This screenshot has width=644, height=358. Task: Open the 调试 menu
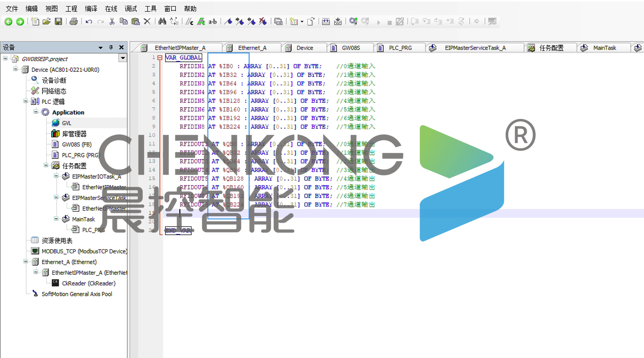coord(131,9)
